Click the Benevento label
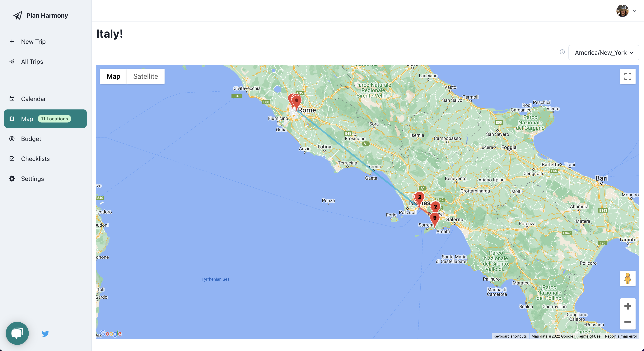The width and height of the screenshot is (644, 351). click(455, 178)
